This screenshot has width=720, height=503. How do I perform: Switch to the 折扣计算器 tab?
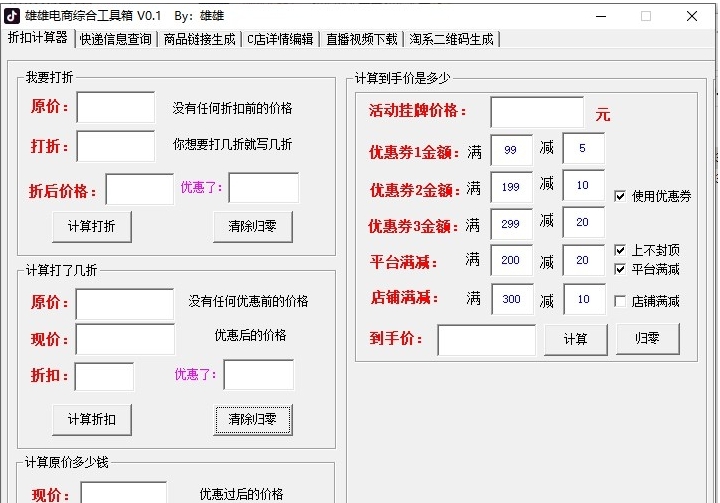tap(38, 38)
